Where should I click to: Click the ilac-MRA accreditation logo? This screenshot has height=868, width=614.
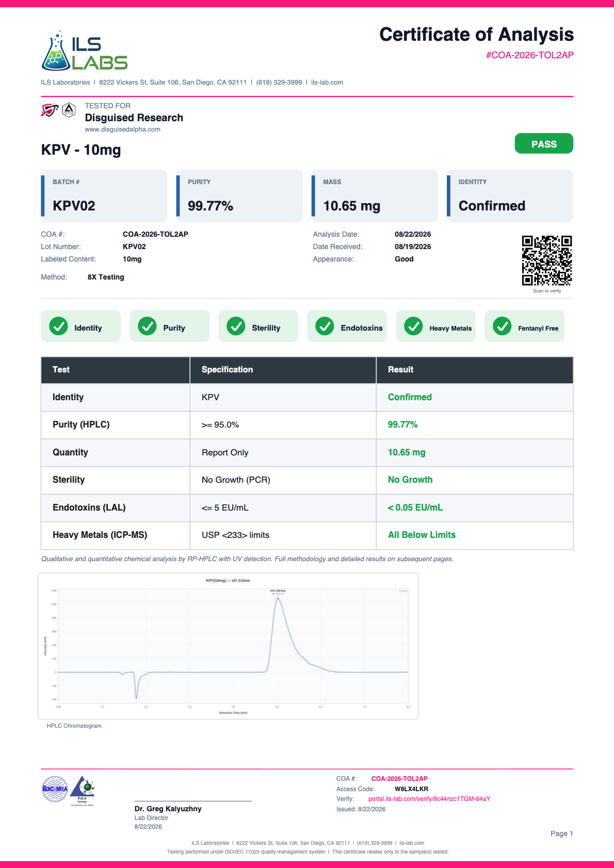[x=55, y=789]
